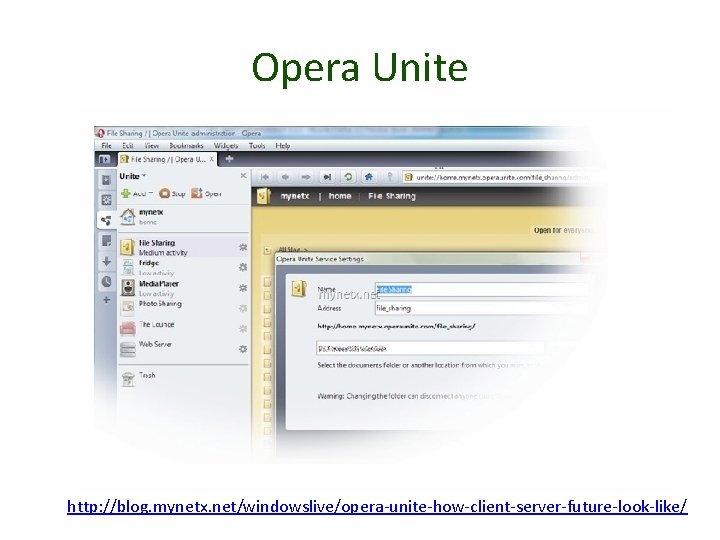
Task: Click the shared folder path field
Action: [x=430, y=349]
